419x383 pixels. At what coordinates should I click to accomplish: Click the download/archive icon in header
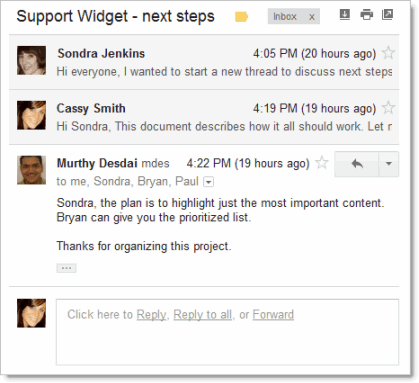(x=345, y=15)
